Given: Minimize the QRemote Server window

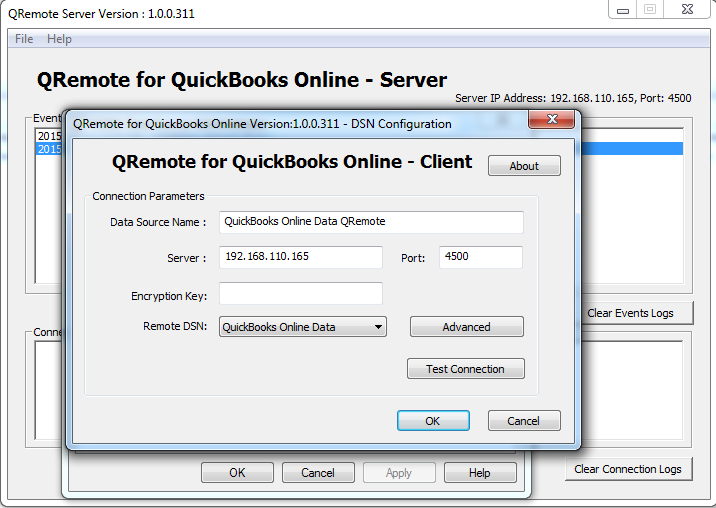Looking at the screenshot, I should point(623,10).
